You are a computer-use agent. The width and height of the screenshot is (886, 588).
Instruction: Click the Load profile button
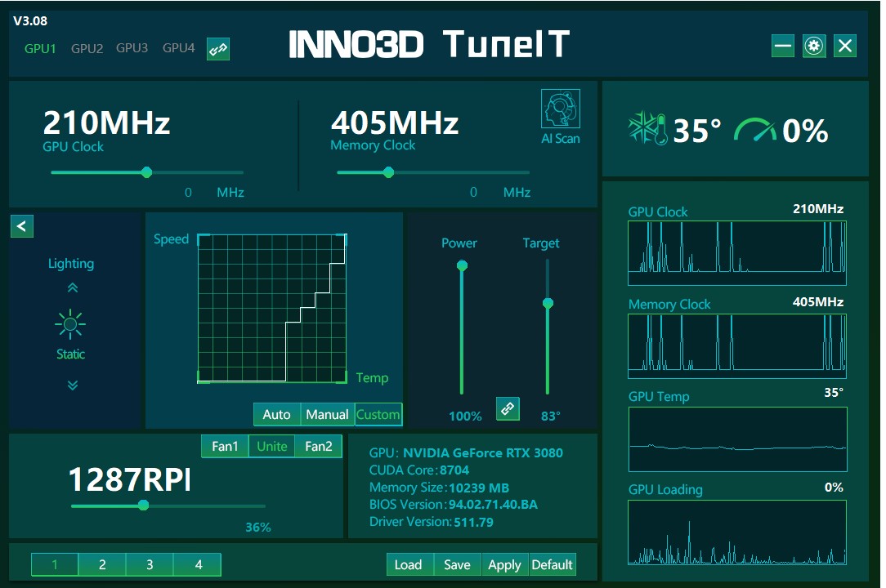click(x=408, y=565)
